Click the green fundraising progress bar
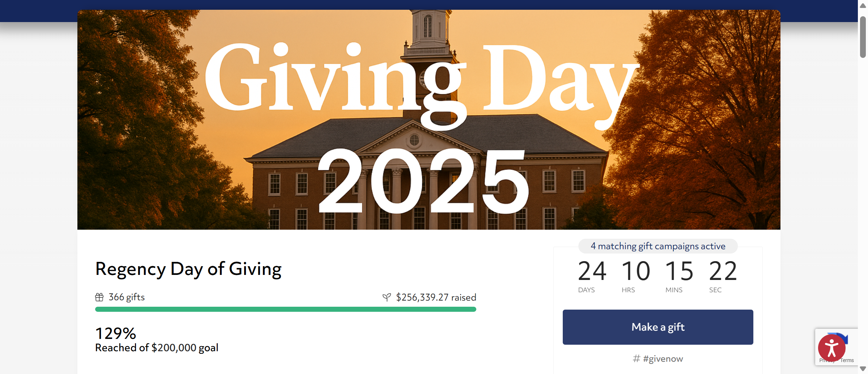 pyautogui.click(x=285, y=309)
